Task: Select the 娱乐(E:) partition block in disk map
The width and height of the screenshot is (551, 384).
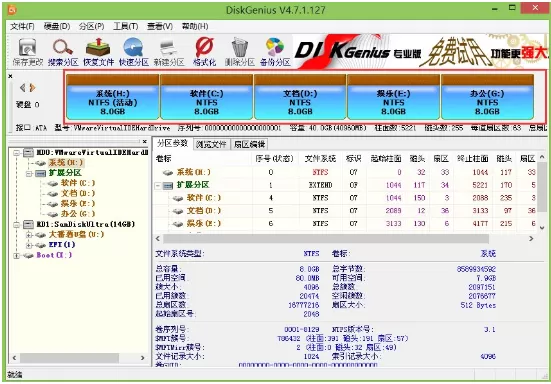Action: pos(394,97)
